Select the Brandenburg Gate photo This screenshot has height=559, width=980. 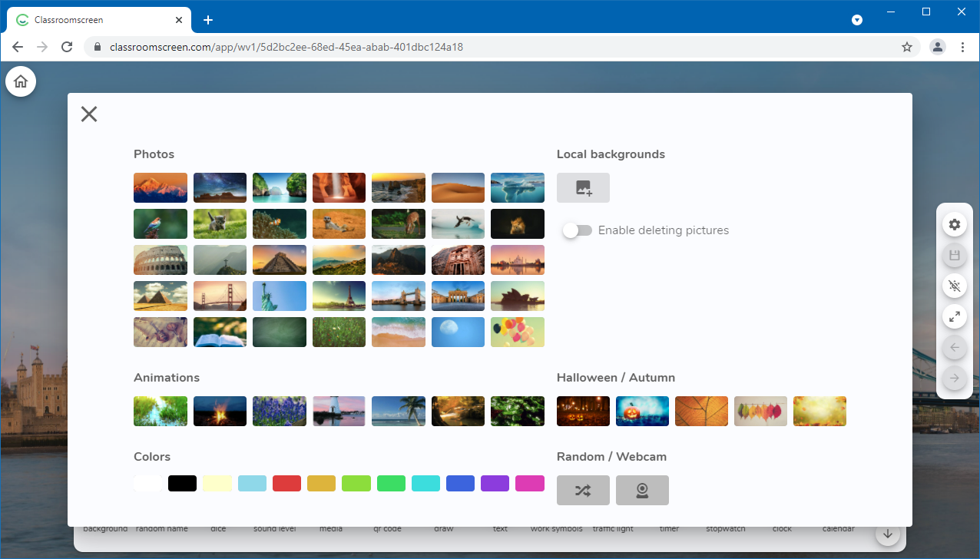tap(458, 296)
